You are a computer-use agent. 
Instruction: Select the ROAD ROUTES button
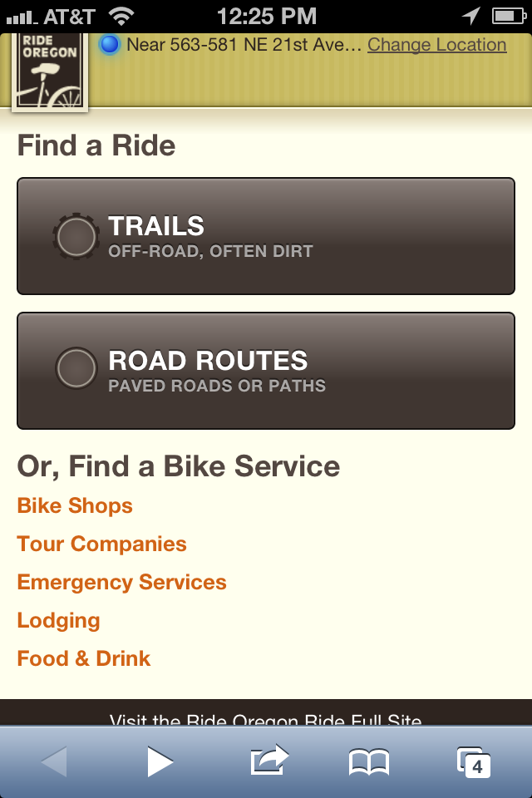click(266, 371)
